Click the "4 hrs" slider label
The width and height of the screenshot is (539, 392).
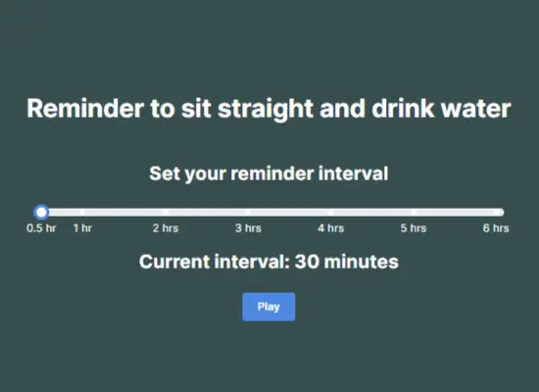pyautogui.click(x=330, y=228)
